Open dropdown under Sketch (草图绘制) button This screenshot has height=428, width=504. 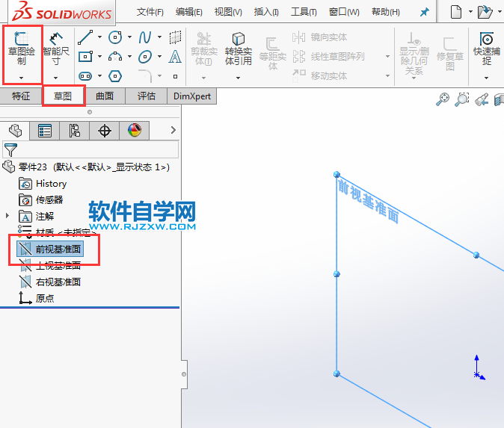(x=21, y=78)
